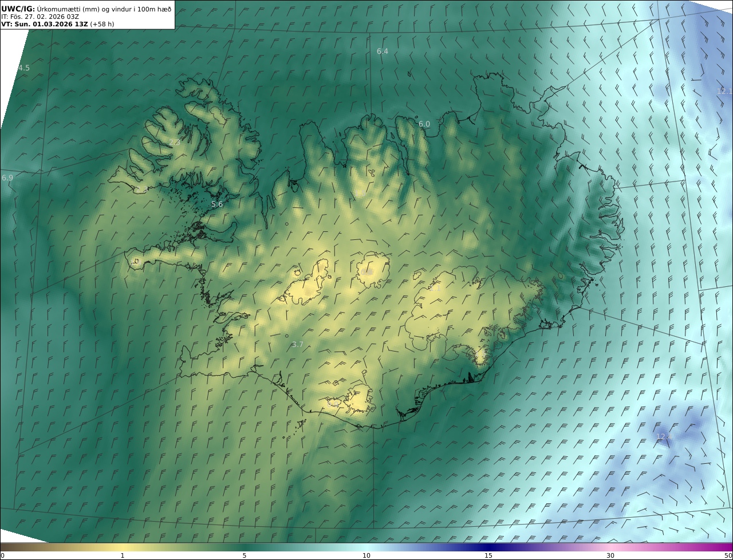The height and width of the screenshot is (560, 733).
Task: Click the colorbar tick label 0
Action: (2, 556)
